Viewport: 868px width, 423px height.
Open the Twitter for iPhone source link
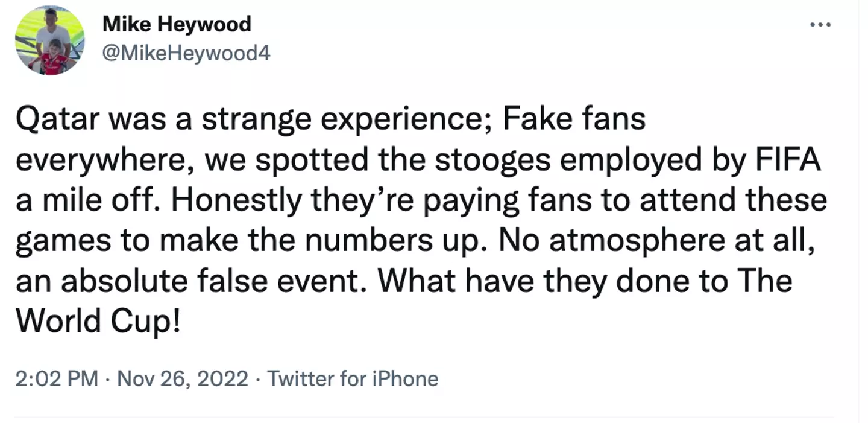(353, 379)
